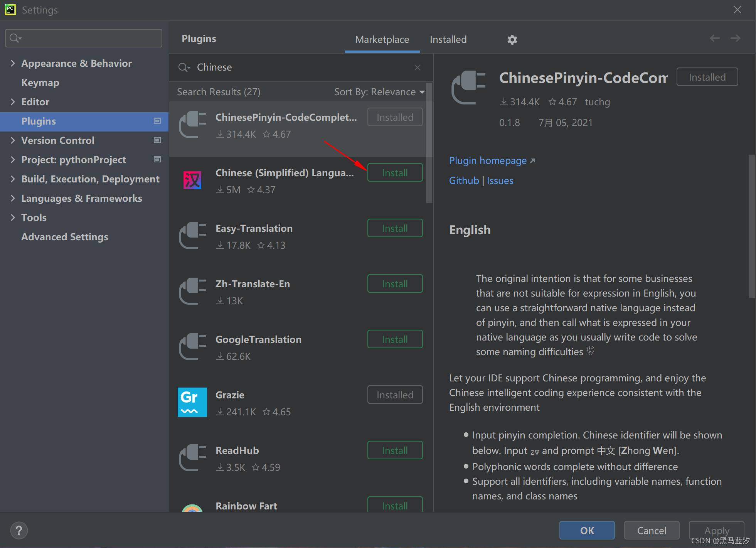Click the Easy-Translation plug icon
The height and width of the screenshot is (548, 756).
point(192,236)
